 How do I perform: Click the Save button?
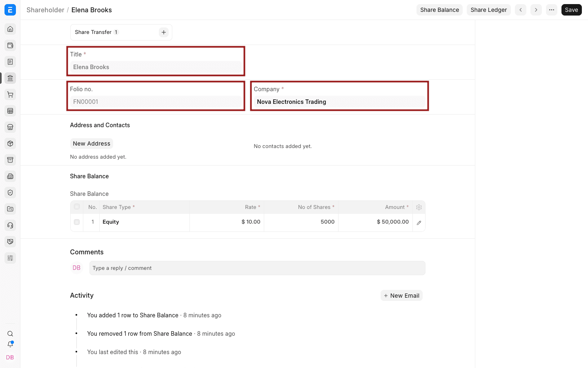pos(572,10)
